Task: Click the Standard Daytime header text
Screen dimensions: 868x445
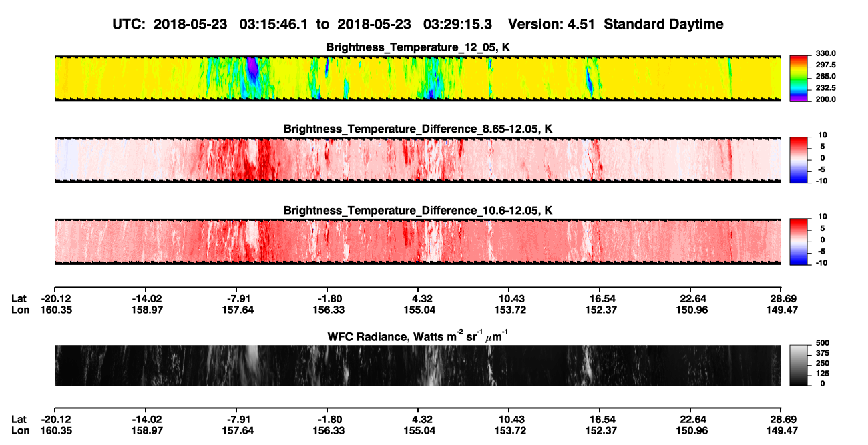Action: pos(662,25)
